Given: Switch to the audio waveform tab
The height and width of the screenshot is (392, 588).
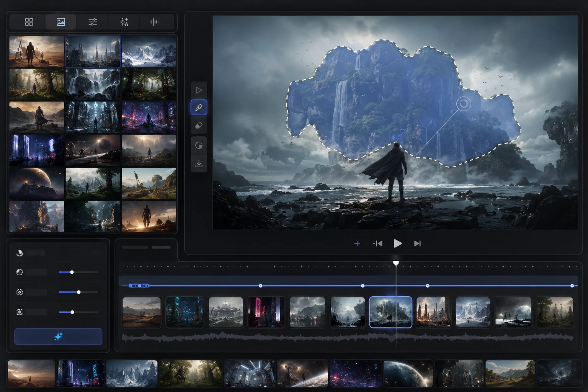Looking at the screenshot, I should point(154,22).
